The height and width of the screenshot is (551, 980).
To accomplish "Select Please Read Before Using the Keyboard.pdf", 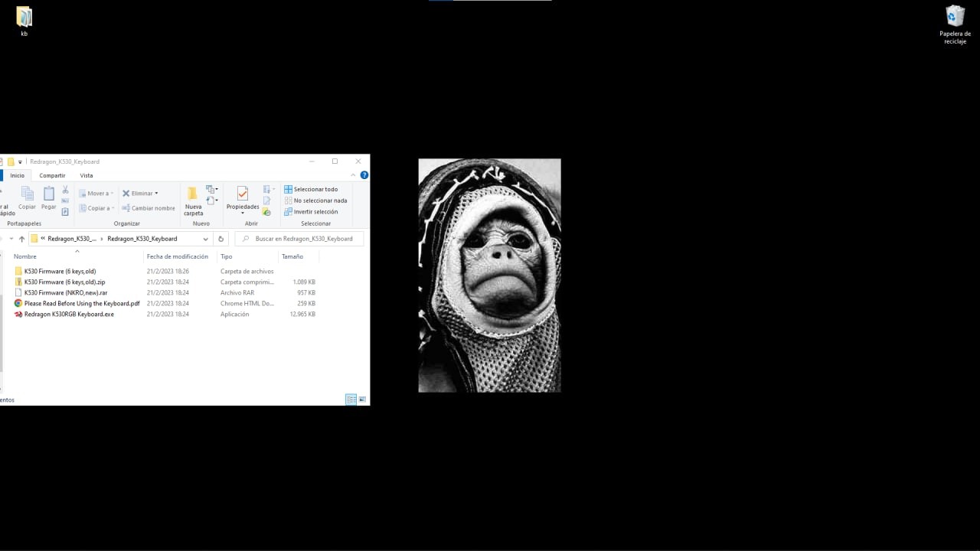I will click(82, 303).
